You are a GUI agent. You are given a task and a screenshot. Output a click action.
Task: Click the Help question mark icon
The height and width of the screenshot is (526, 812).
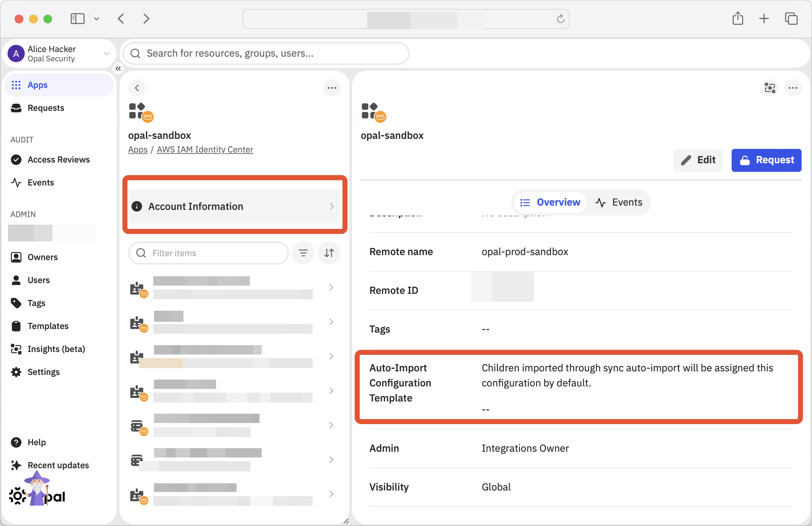(x=16, y=442)
